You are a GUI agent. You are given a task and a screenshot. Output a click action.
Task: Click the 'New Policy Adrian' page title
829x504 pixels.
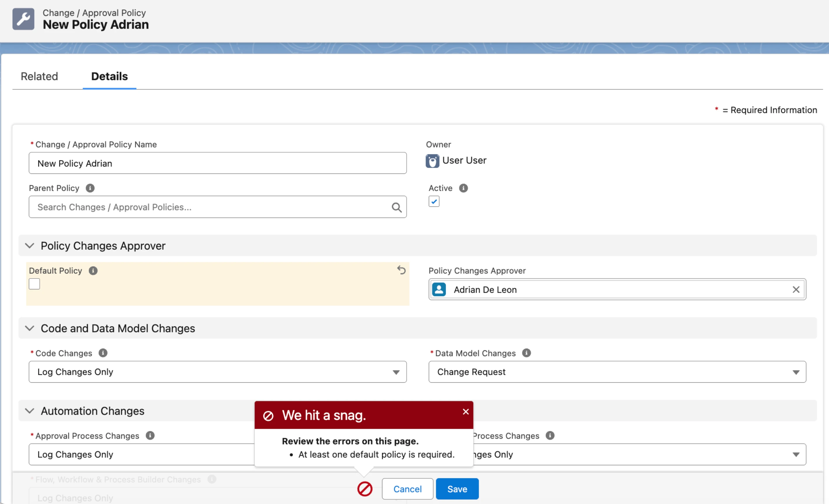(x=96, y=24)
